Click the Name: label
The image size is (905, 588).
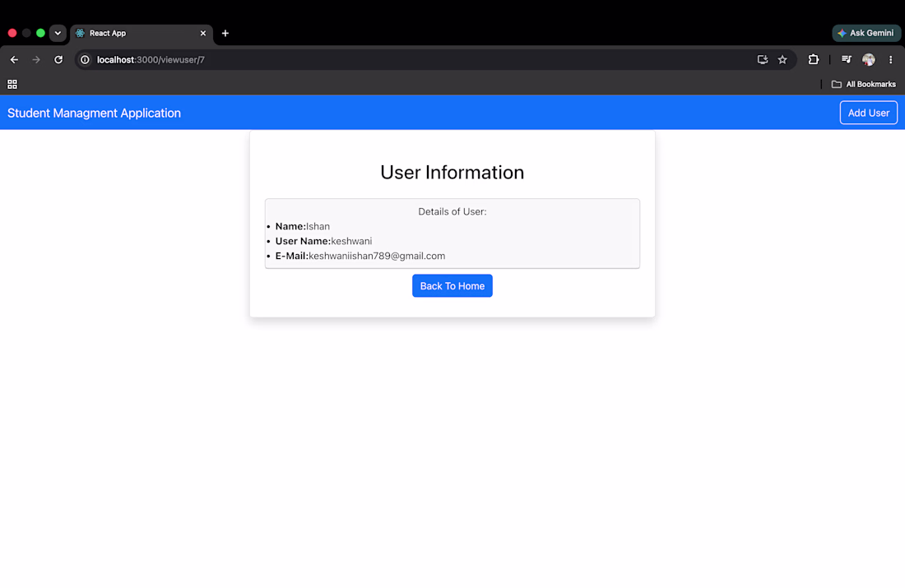click(x=290, y=226)
